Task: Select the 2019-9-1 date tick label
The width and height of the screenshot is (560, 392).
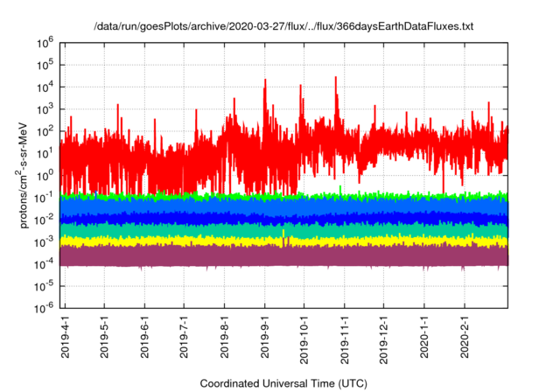Action: click(x=264, y=337)
